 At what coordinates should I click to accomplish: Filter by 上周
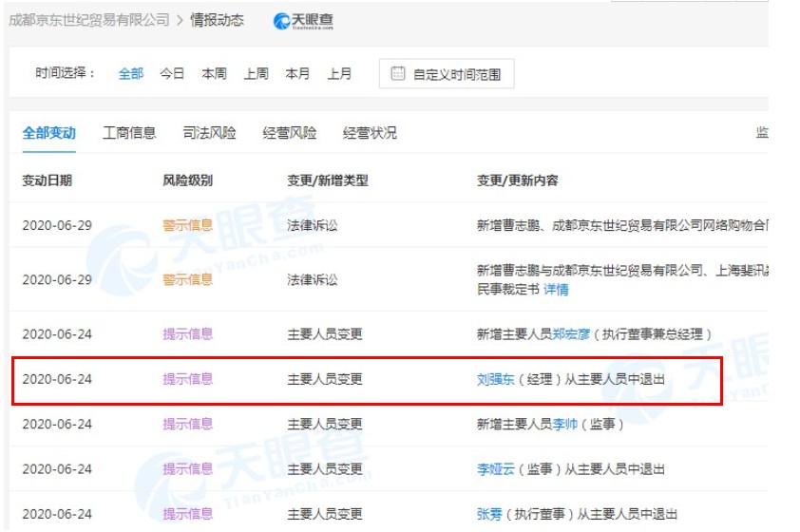[x=256, y=73]
